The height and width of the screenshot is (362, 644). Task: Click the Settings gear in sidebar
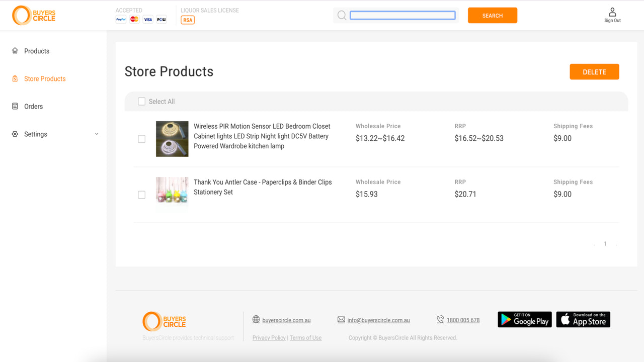click(15, 134)
